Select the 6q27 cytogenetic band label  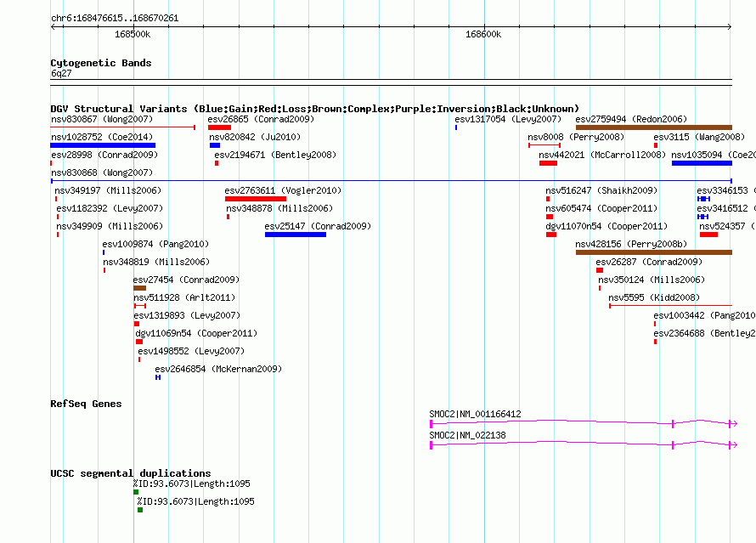click(61, 73)
